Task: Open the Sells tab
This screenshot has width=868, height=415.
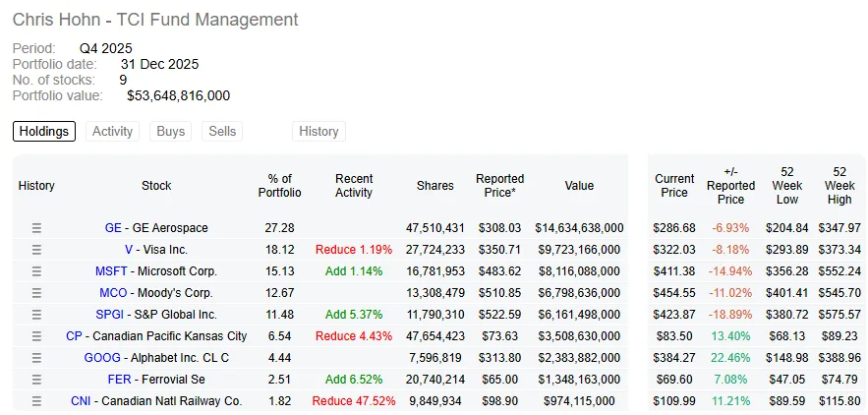Action: click(222, 132)
